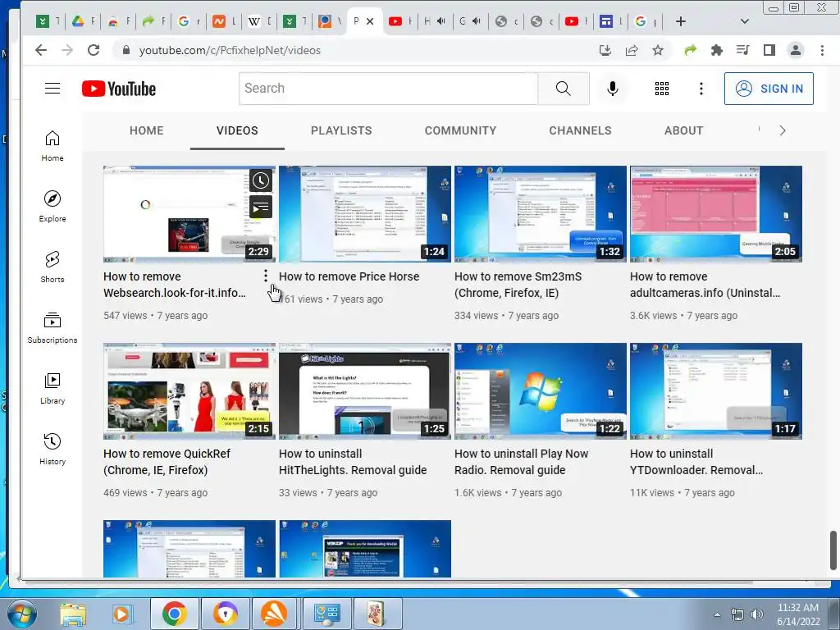Open History in the sidebar
840x630 pixels.
coord(52,450)
